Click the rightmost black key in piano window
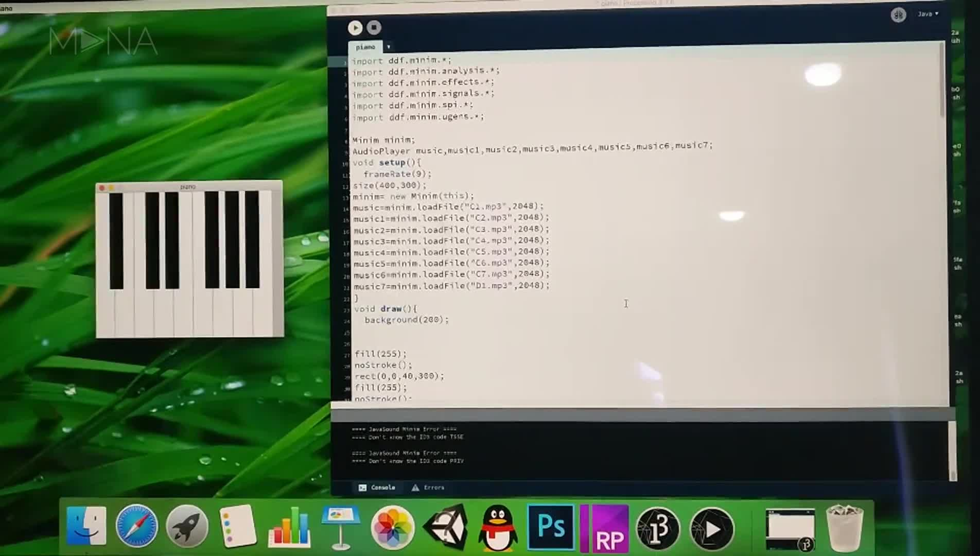The width and height of the screenshot is (980, 556). (252, 239)
